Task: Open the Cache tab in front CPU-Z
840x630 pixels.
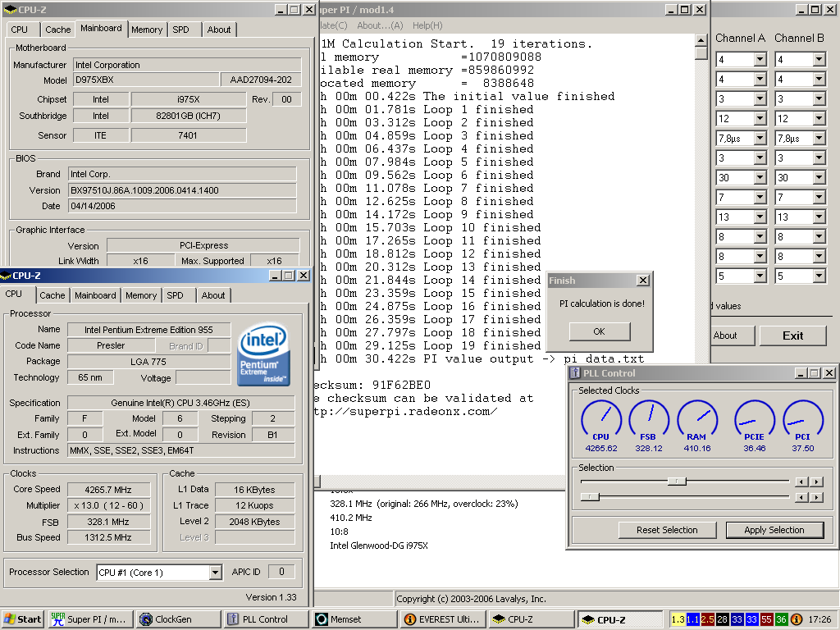Action: pos(52,295)
